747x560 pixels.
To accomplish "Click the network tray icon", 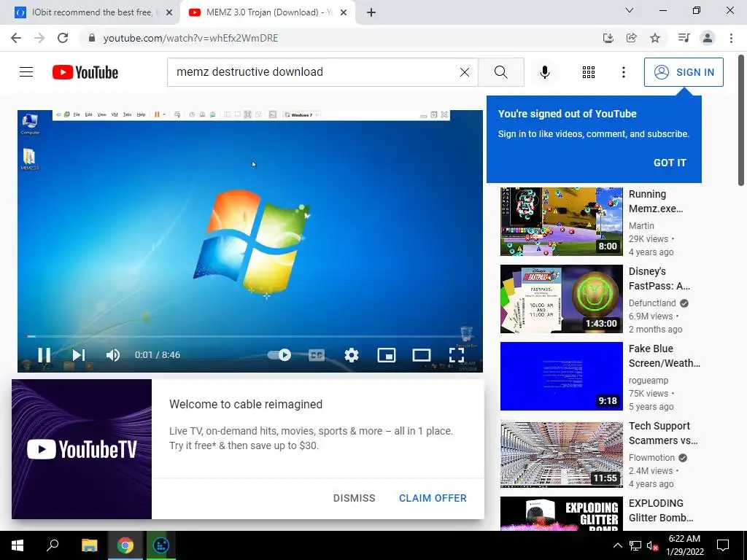I will pos(635,545).
